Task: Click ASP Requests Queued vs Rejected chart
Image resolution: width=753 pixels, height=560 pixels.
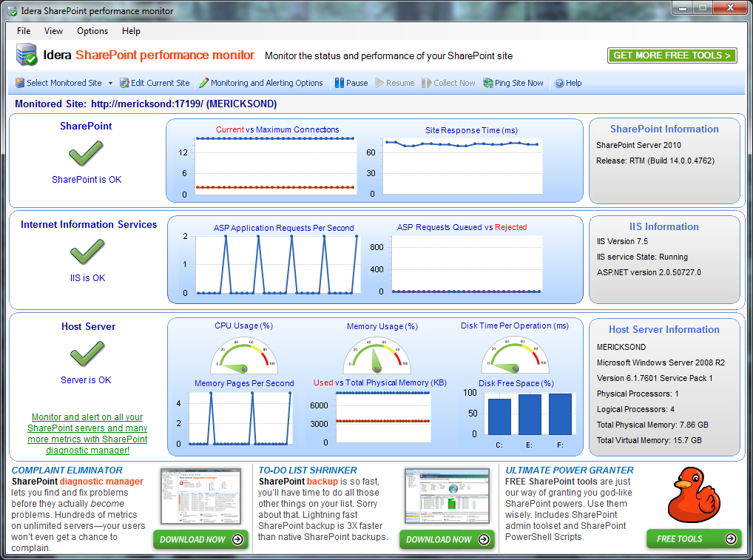Action: click(x=467, y=263)
